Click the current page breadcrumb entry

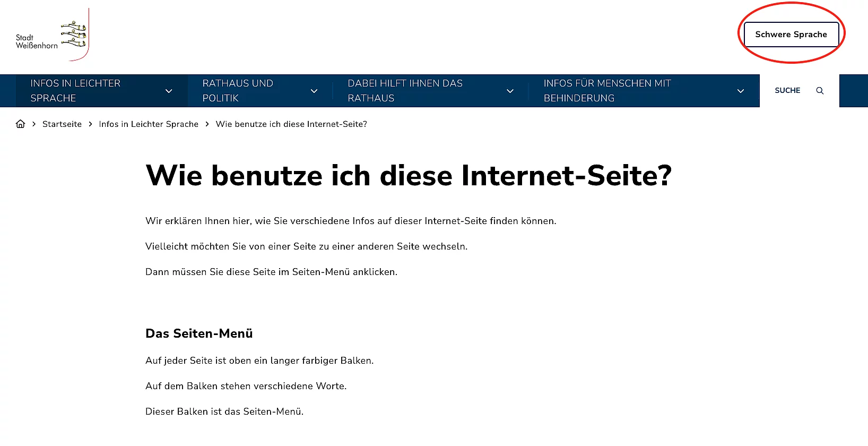(x=291, y=124)
